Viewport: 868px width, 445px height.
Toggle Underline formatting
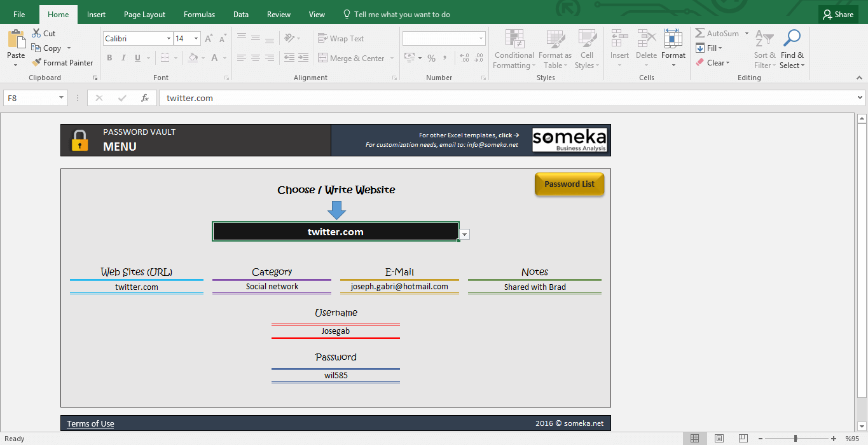[137, 58]
